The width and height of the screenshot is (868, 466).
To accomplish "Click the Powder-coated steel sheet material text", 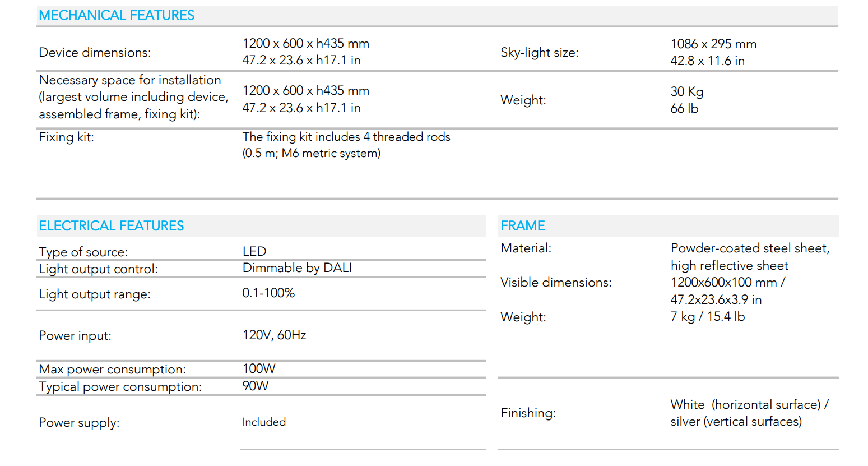I will coord(749,248).
